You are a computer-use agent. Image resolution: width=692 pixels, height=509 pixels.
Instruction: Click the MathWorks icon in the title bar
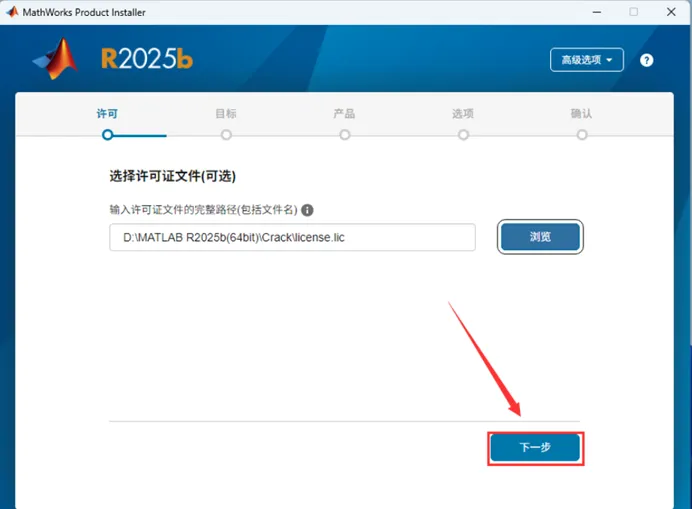pos(12,12)
